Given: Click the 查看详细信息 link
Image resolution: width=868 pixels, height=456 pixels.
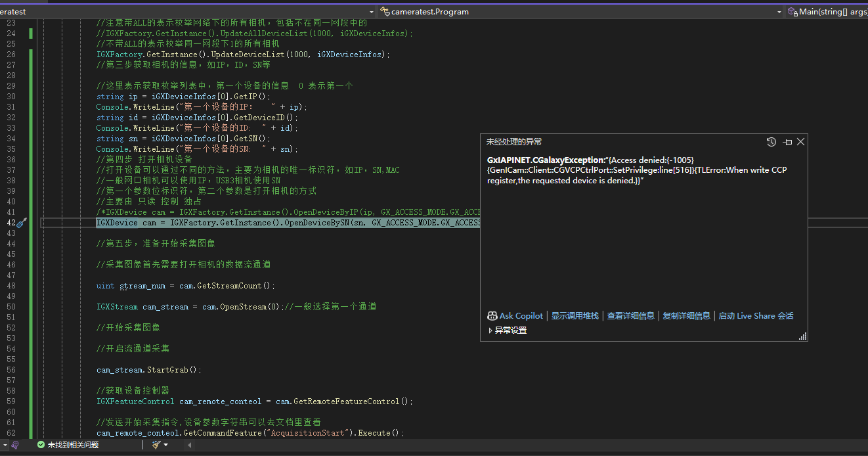Looking at the screenshot, I should (x=631, y=316).
